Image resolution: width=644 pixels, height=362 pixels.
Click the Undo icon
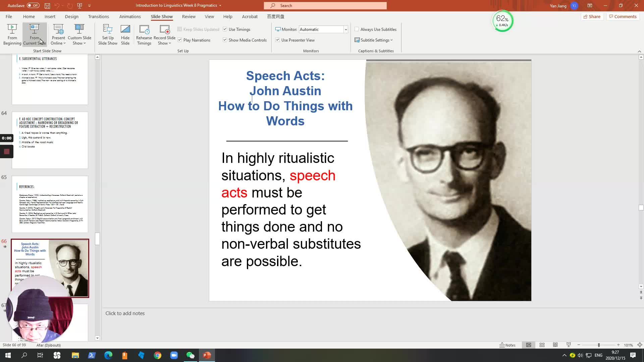click(57, 6)
